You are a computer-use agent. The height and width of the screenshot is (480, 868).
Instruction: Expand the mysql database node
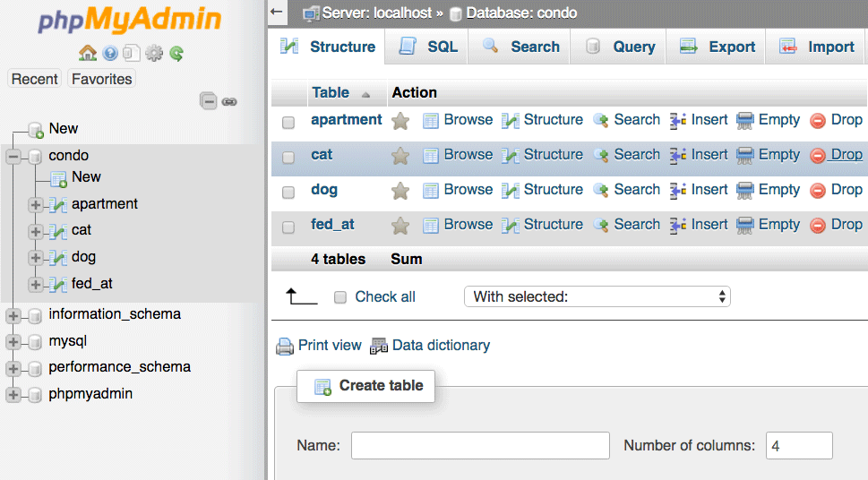[x=13, y=341]
